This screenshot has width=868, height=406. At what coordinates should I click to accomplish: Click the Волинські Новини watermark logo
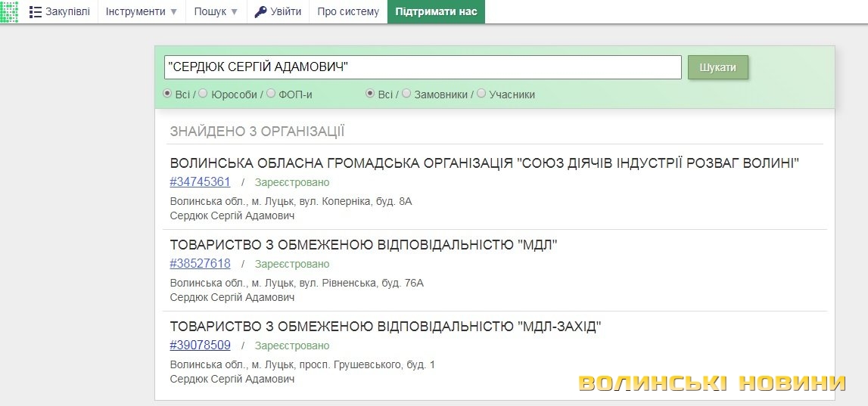(x=711, y=383)
